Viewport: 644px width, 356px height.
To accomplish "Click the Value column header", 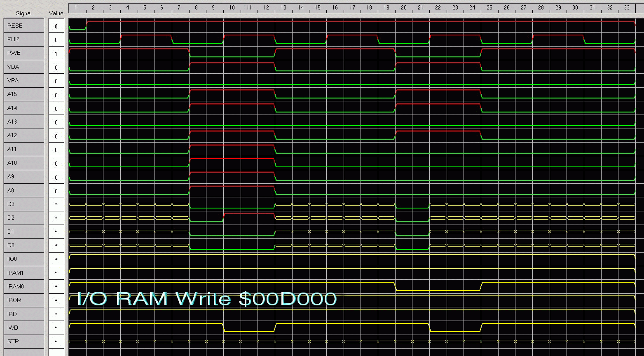I will tap(56, 13).
